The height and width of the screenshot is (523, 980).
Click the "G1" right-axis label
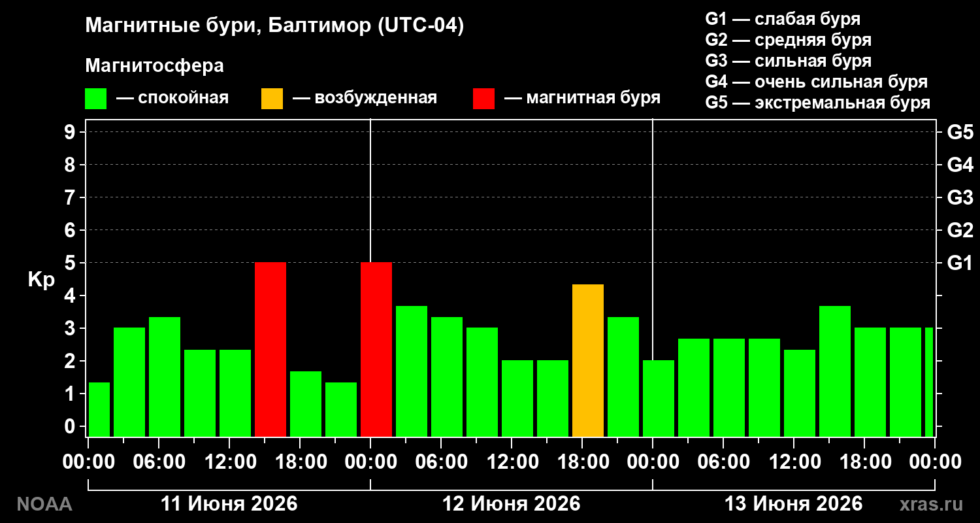(x=960, y=263)
